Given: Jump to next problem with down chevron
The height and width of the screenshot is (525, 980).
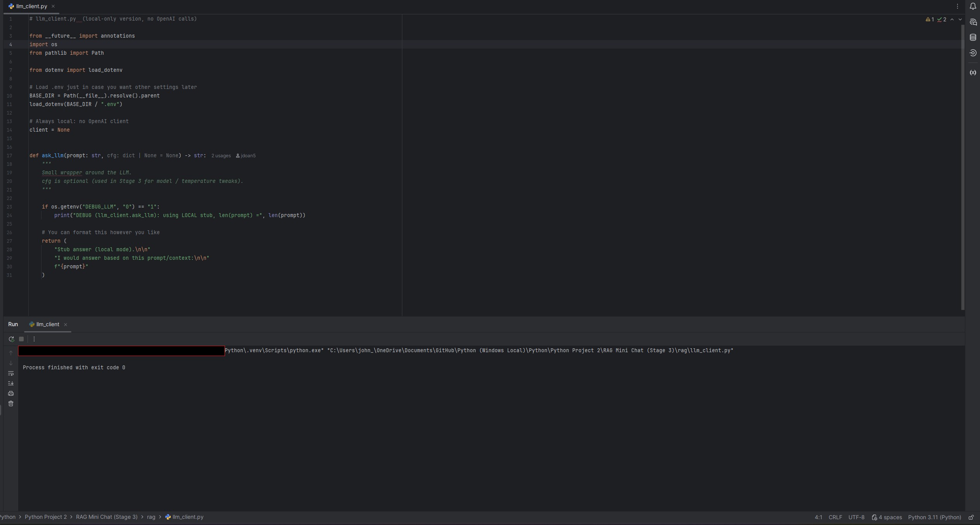Looking at the screenshot, I should point(960,19).
